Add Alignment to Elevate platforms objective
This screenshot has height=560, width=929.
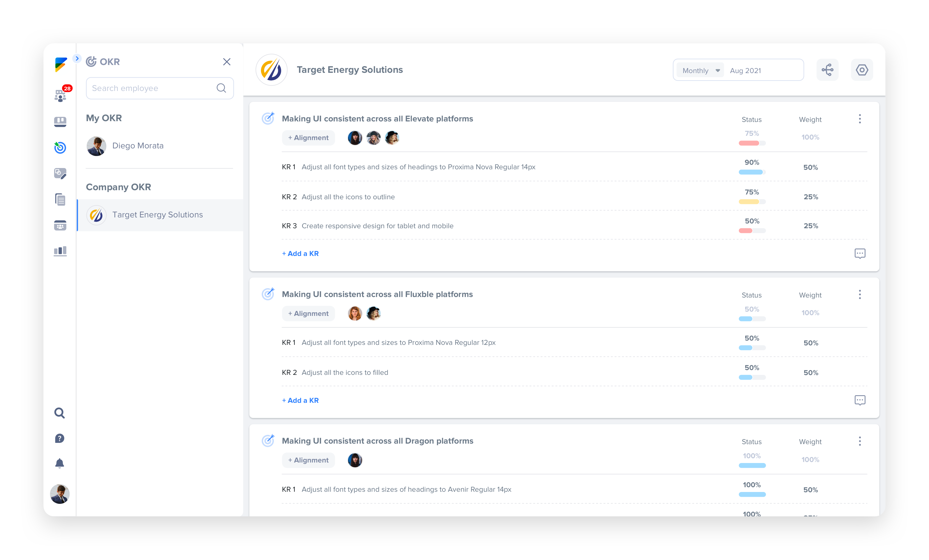tap(308, 138)
